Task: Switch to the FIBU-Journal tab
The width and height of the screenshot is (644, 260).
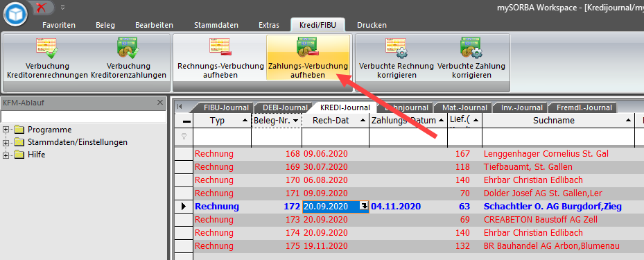Action: [225, 107]
